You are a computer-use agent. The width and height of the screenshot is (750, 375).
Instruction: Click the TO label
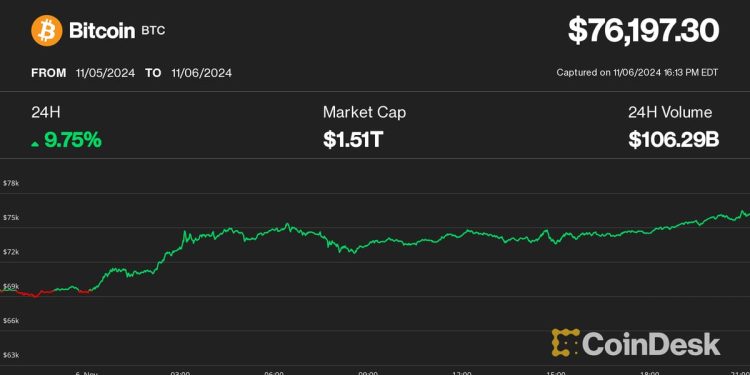pyautogui.click(x=153, y=73)
